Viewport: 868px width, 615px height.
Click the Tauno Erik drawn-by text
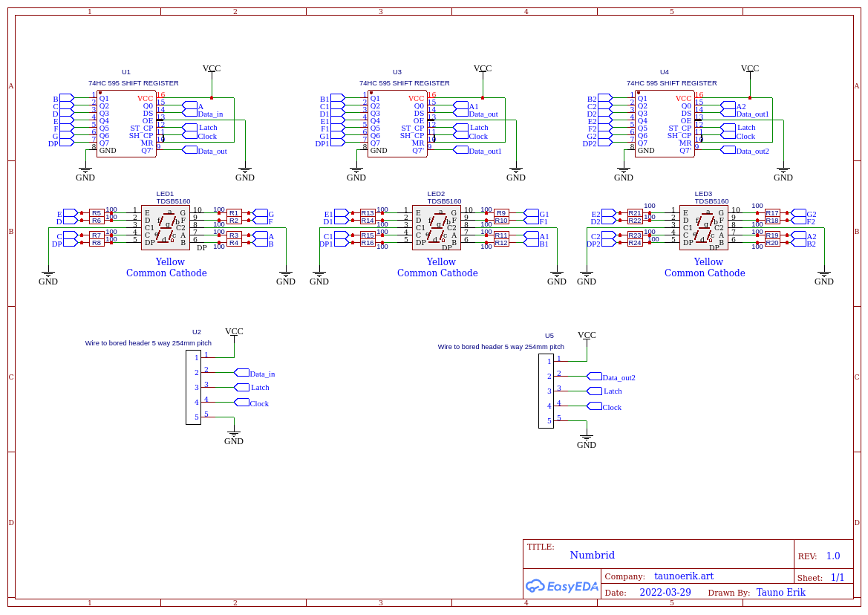[x=780, y=593]
